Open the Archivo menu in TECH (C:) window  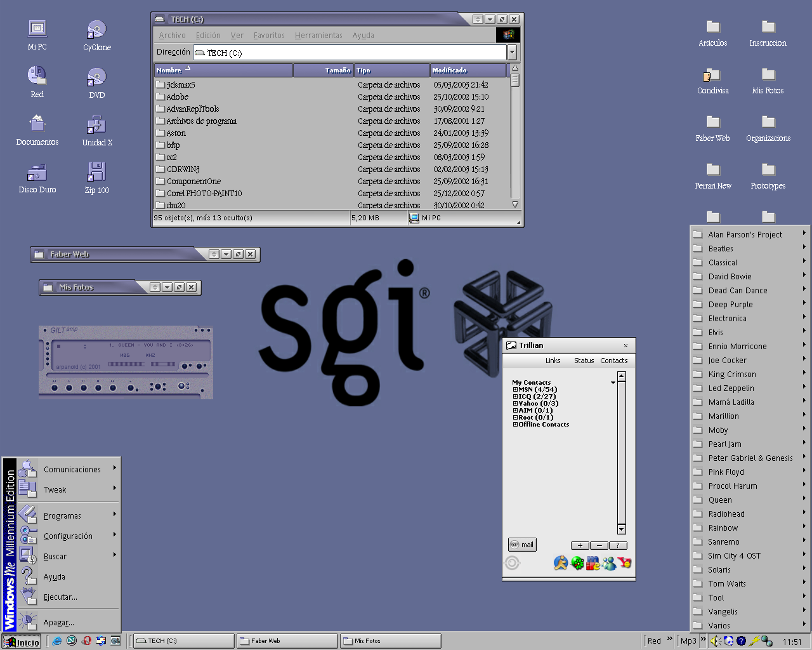click(x=172, y=36)
